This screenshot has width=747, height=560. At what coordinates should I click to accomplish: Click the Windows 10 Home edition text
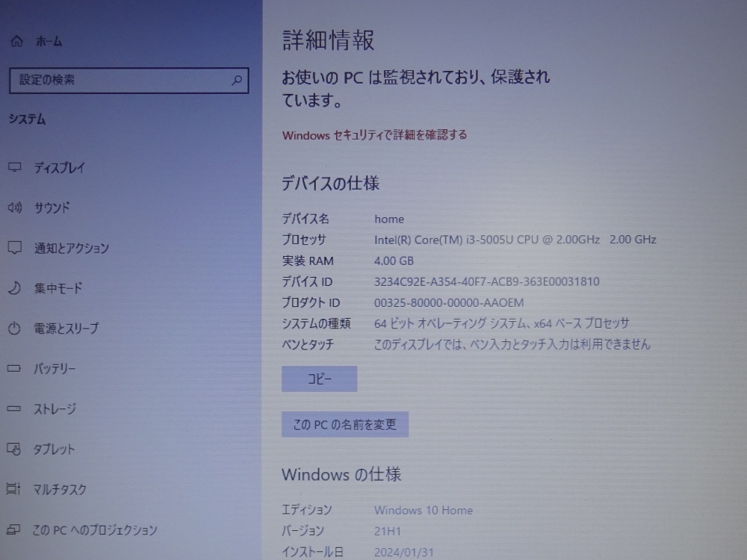(x=424, y=510)
